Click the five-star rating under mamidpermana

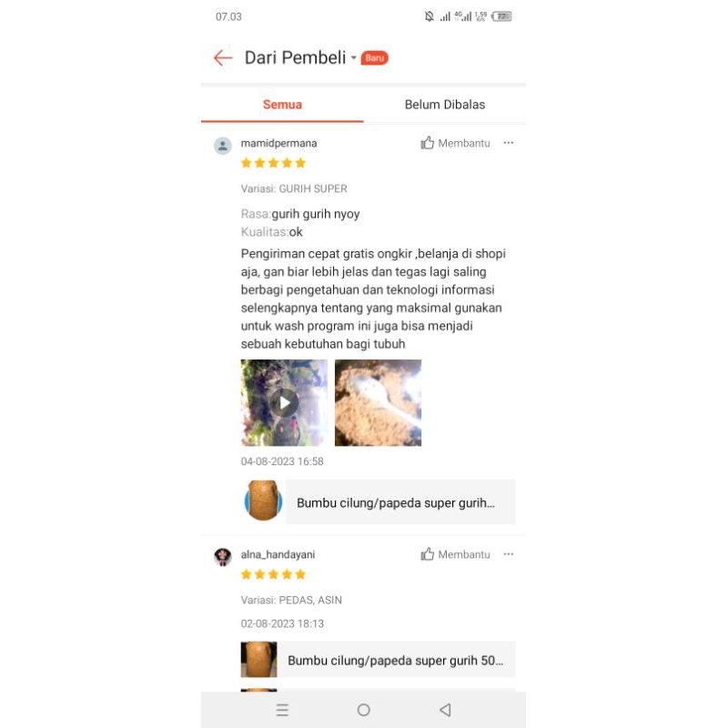click(274, 163)
